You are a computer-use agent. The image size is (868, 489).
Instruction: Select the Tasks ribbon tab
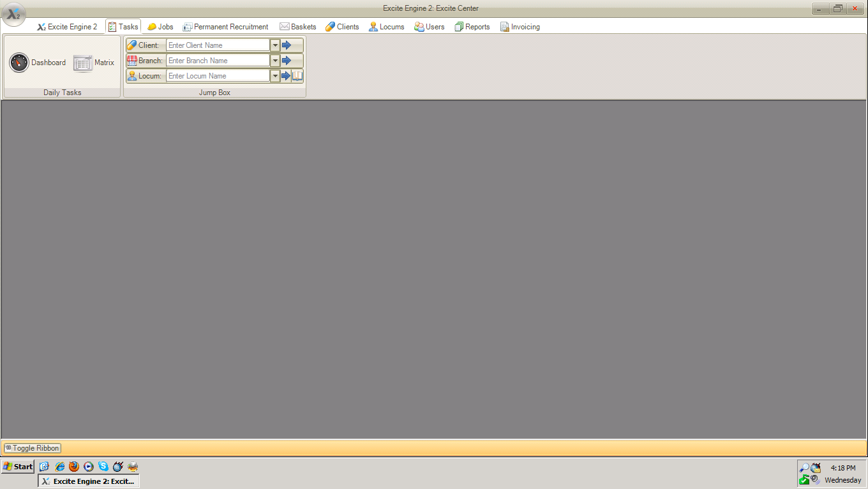[123, 27]
